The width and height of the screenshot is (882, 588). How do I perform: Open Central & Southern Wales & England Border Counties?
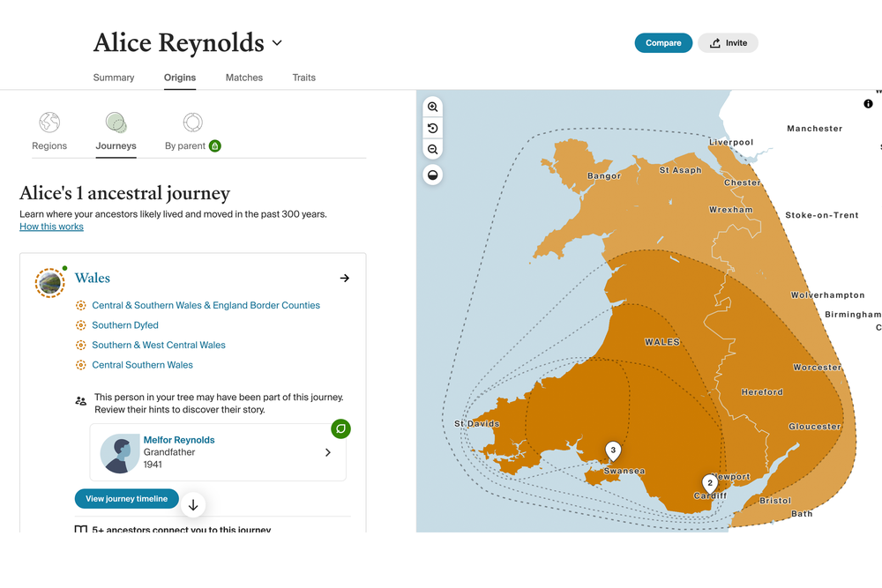[x=206, y=305]
